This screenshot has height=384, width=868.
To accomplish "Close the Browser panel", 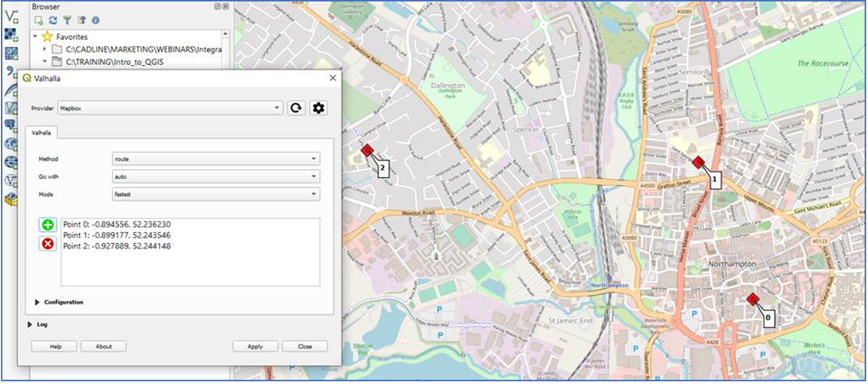I will 226,6.
